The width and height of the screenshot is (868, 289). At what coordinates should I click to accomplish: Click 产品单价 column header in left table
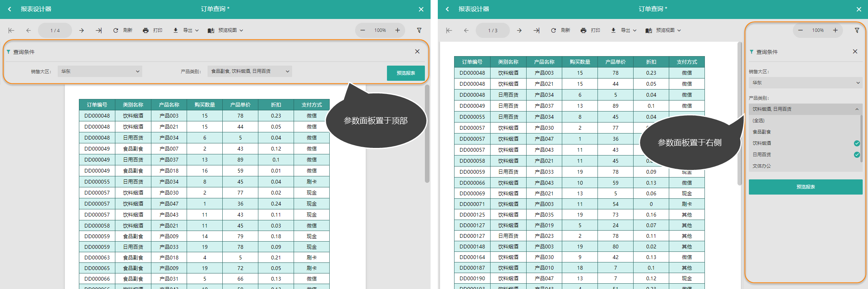click(x=240, y=105)
